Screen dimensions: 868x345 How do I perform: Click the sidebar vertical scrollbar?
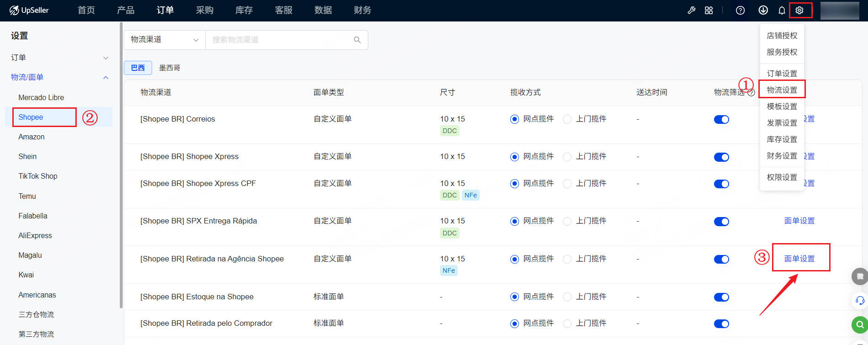click(121, 165)
